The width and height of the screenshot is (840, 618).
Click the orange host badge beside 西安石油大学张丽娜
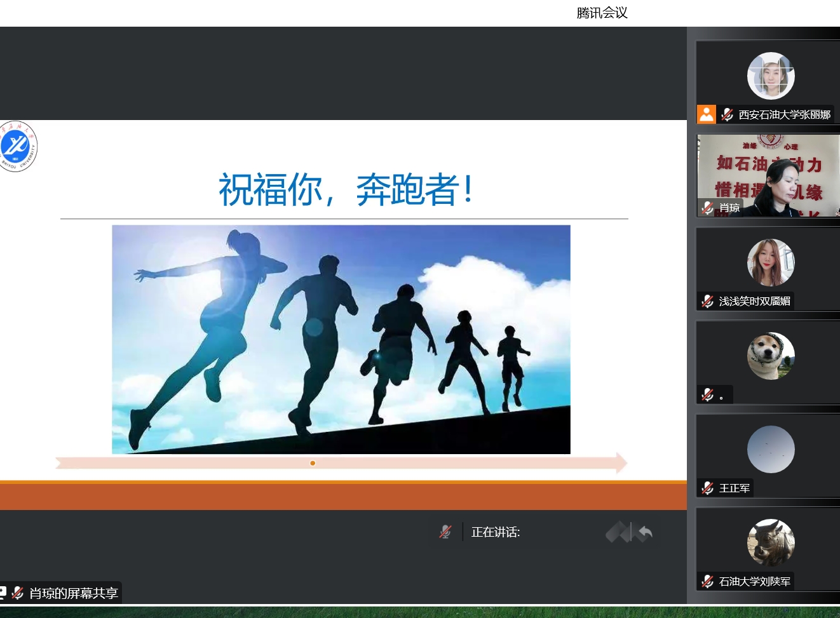pyautogui.click(x=706, y=114)
